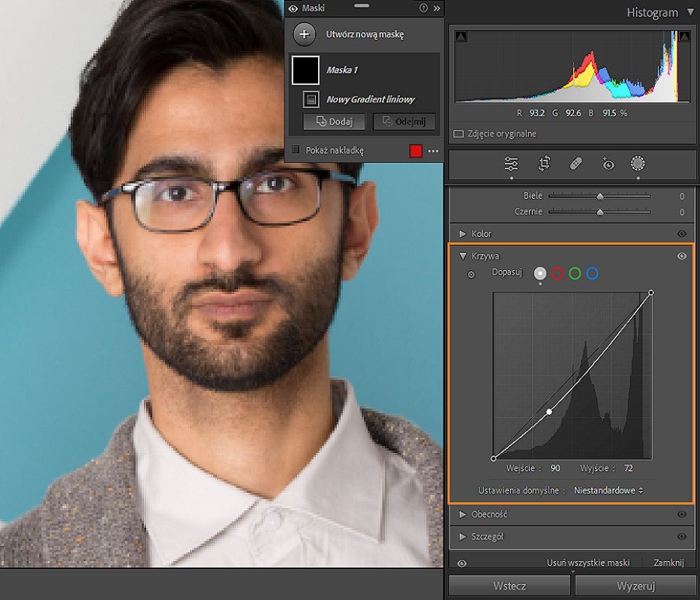The image size is (700, 600).
Task: Toggle Obecność section eye visibility
Action: point(682,514)
